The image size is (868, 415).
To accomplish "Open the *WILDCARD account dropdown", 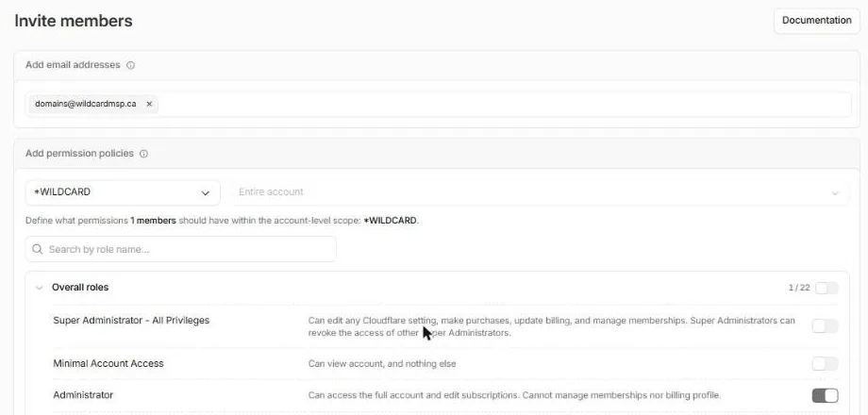I will 123,192.
